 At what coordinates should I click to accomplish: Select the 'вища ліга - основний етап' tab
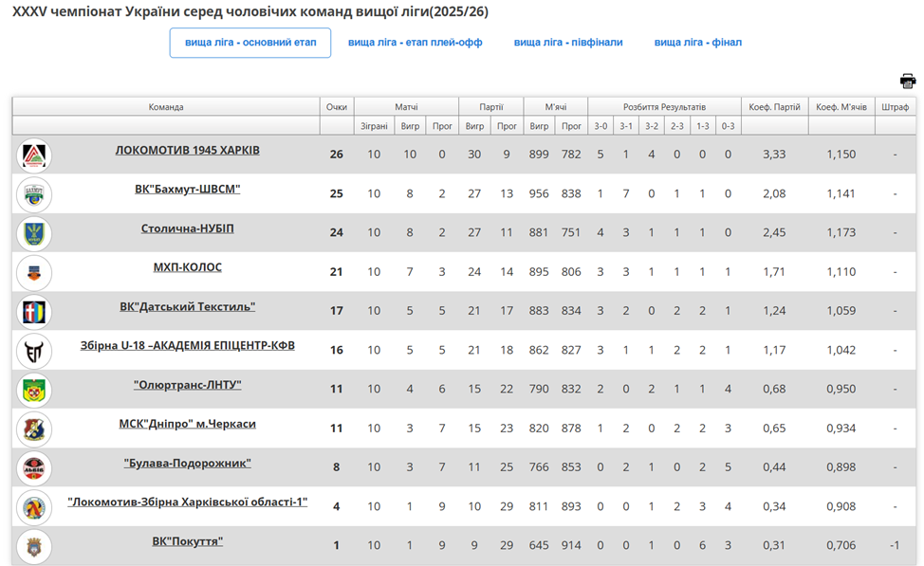pos(250,43)
